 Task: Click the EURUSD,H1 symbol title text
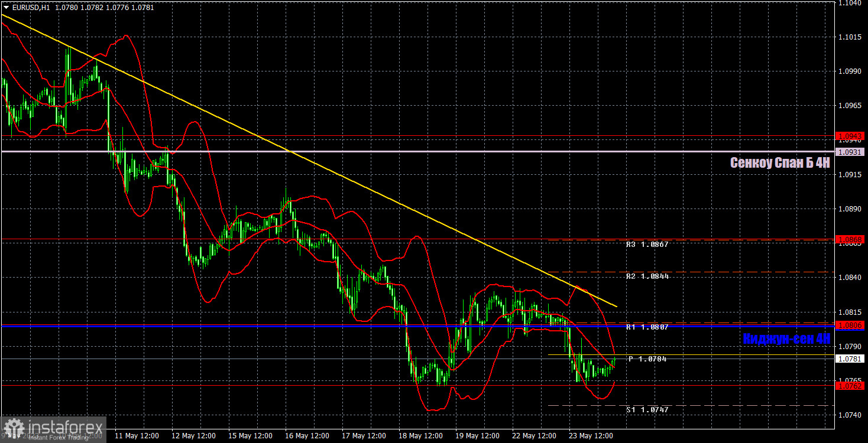[31, 7]
